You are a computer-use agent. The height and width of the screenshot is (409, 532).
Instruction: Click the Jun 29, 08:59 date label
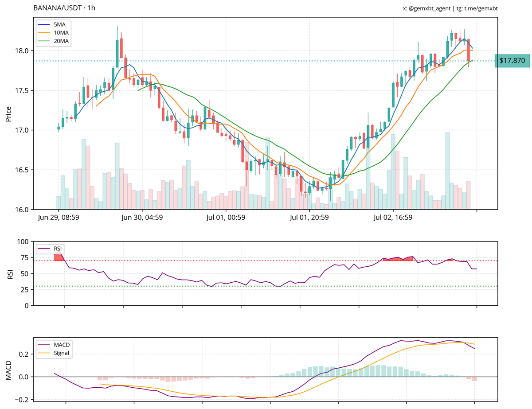click(59, 217)
